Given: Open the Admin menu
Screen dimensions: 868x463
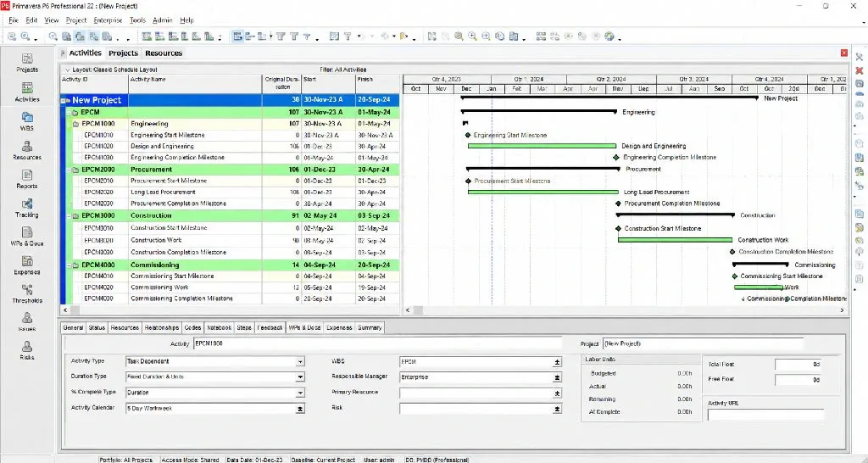Looking at the screenshot, I should coord(162,20).
